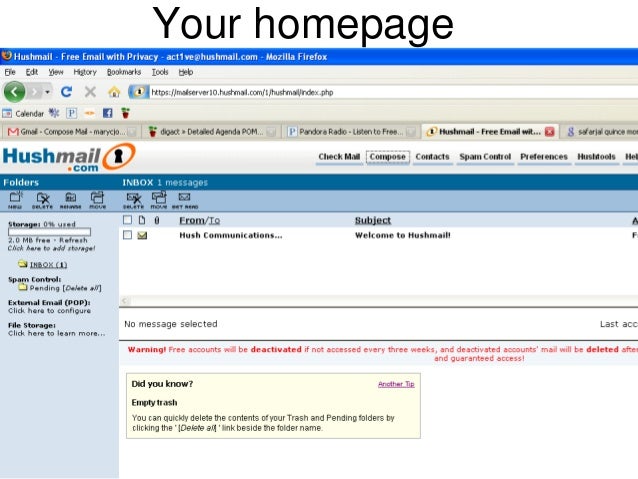Open the File menu

pos(10,72)
